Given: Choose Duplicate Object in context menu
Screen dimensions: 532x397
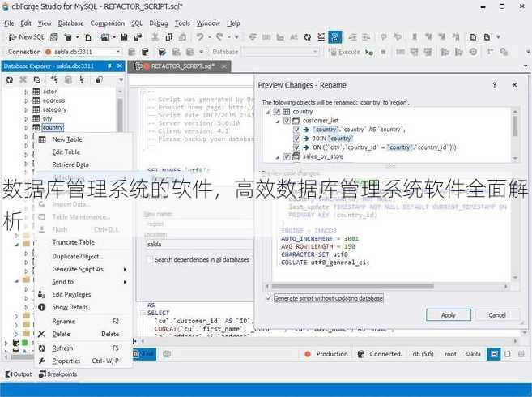Looking at the screenshot, I should tap(83, 256).
